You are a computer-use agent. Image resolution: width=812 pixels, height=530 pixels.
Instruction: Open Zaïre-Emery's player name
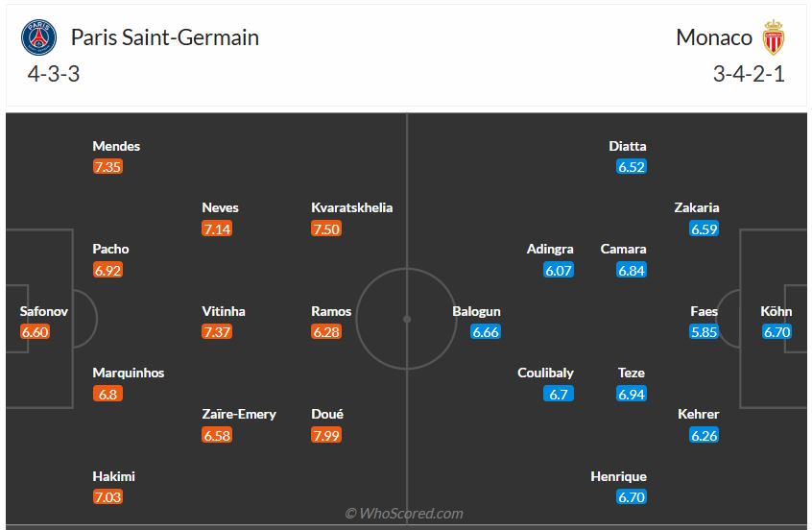coord(239,414)
